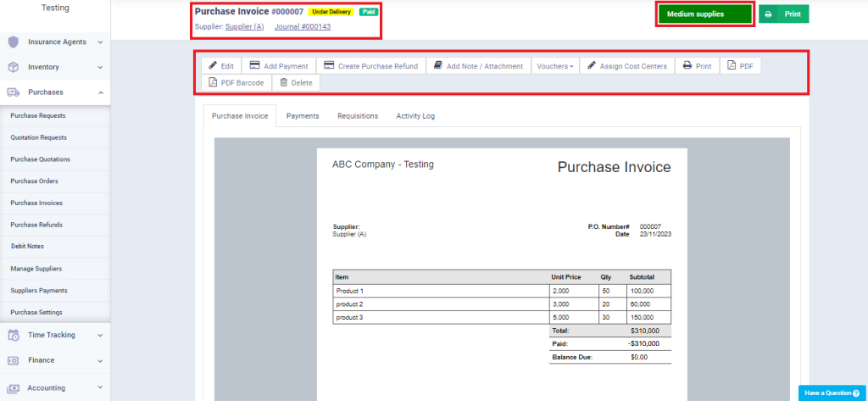868x401 pixels.
Task: Open the Supplier (A) link
Action: coord(244,27)
